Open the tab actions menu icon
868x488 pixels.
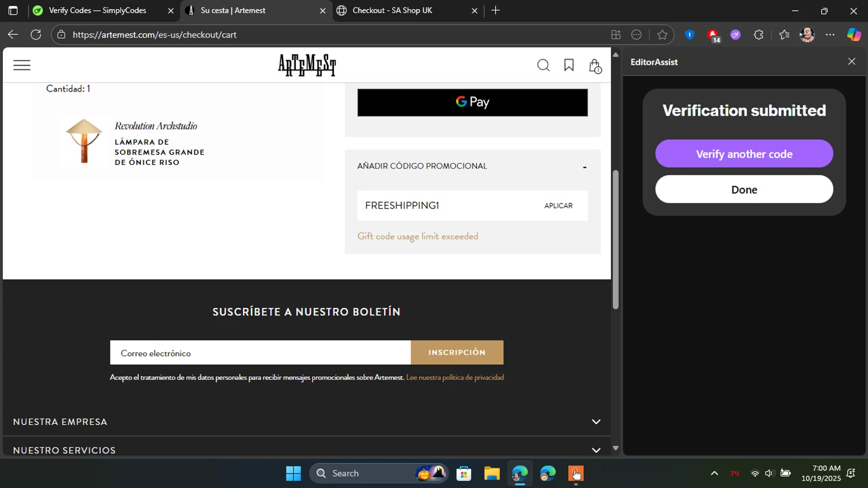(x=13, y=10)
